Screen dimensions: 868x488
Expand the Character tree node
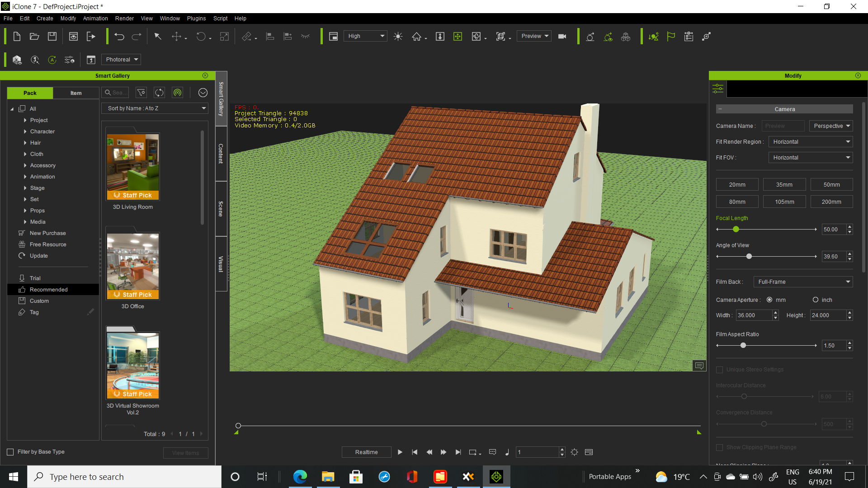(x=25, y=131)
